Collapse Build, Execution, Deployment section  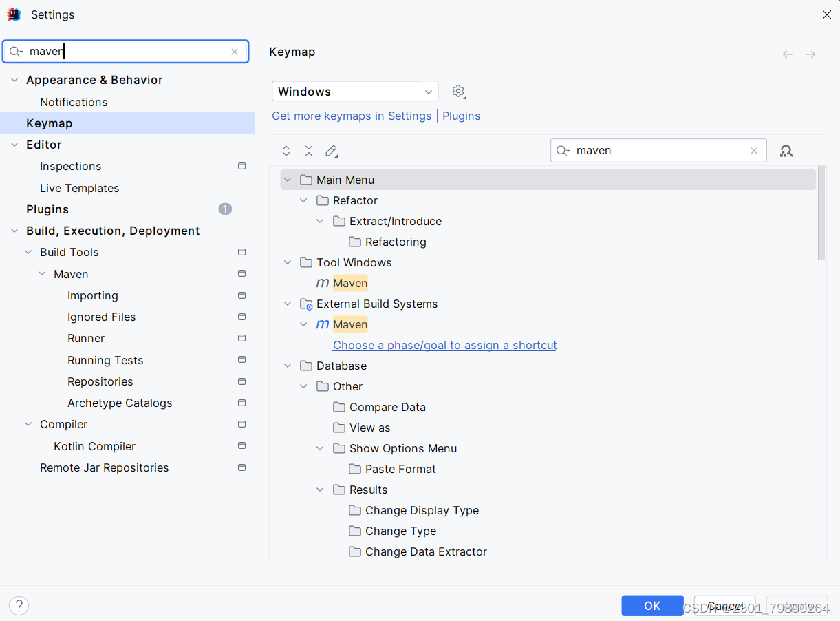tap(14, 231)
